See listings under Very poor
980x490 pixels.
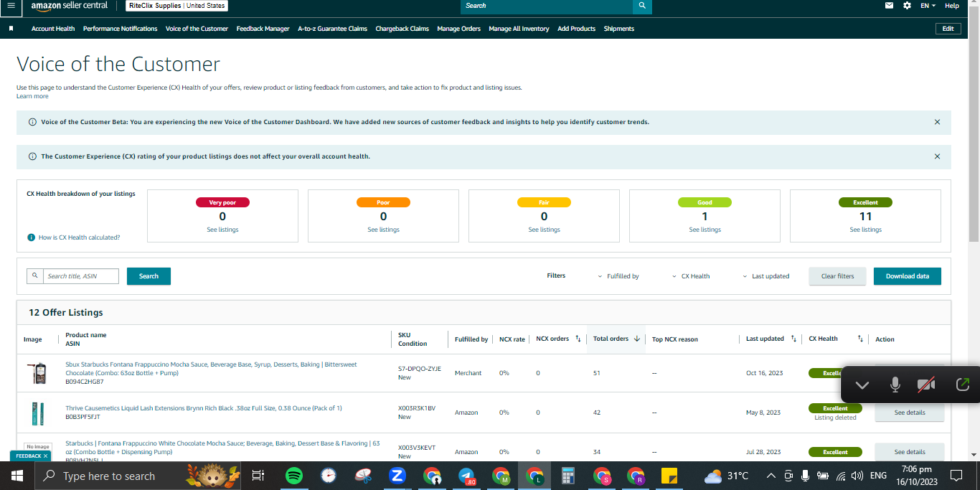point(222,230)
